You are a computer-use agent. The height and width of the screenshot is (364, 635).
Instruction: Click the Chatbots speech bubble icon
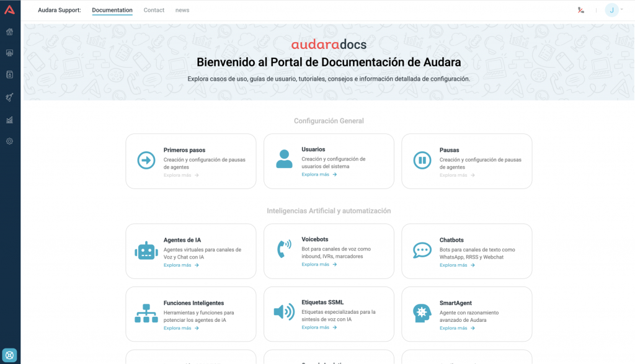pyautogui.click(x=422, y=251)
